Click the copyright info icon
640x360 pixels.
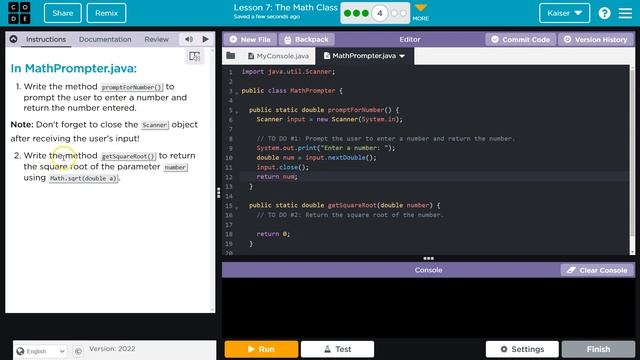78,351
